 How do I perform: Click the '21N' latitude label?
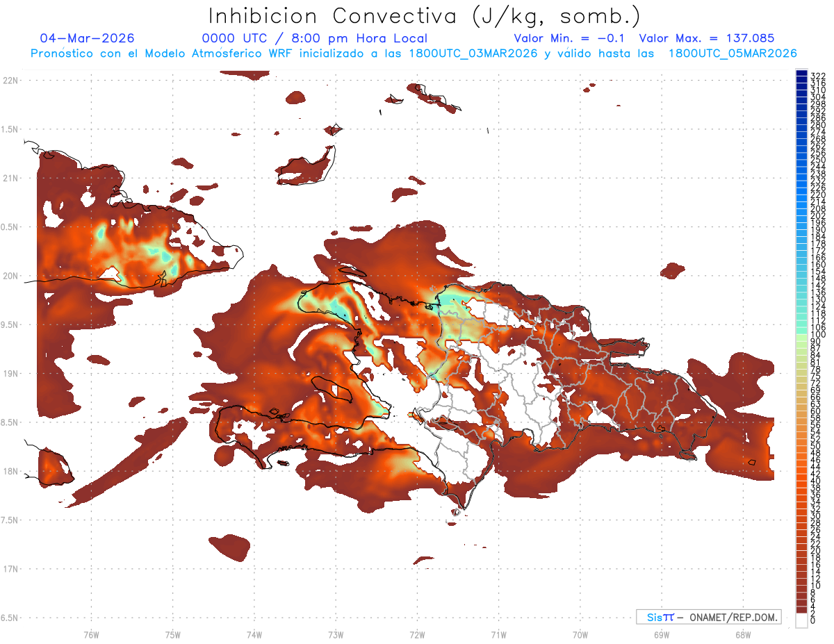10,178
